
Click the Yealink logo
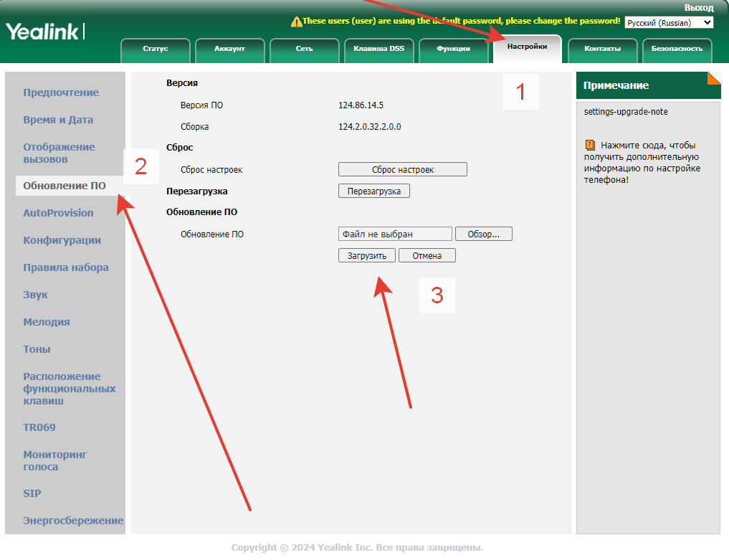pyautogui.click(x=45, y=32)
